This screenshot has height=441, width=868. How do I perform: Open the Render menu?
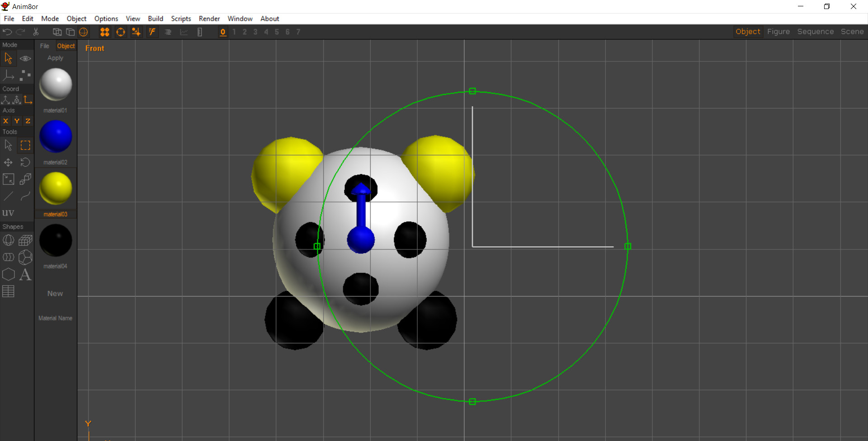[x=209, y=19]
